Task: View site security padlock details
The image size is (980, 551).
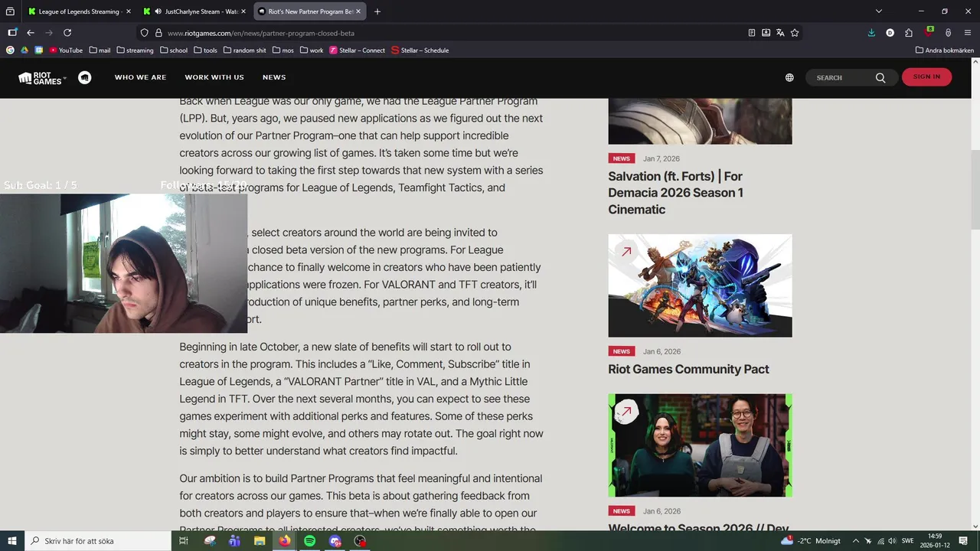Action: click(x=158, y=33)
